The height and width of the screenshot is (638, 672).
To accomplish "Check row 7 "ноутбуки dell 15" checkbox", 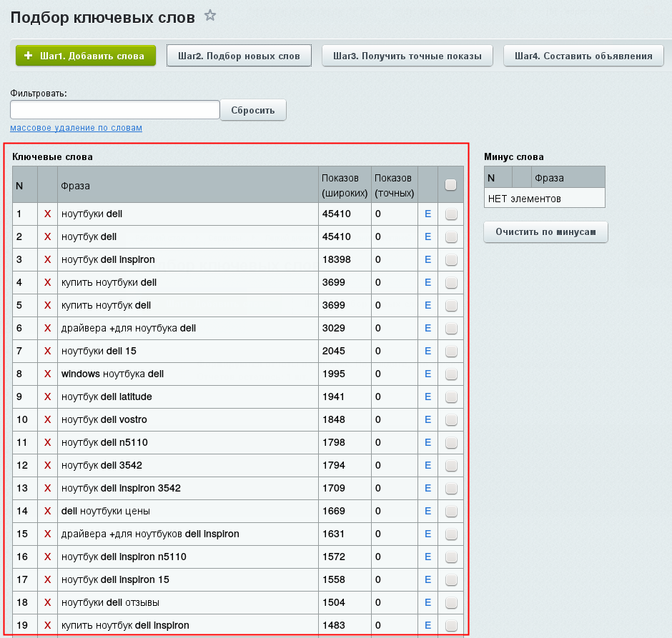I will pos(451,351).
